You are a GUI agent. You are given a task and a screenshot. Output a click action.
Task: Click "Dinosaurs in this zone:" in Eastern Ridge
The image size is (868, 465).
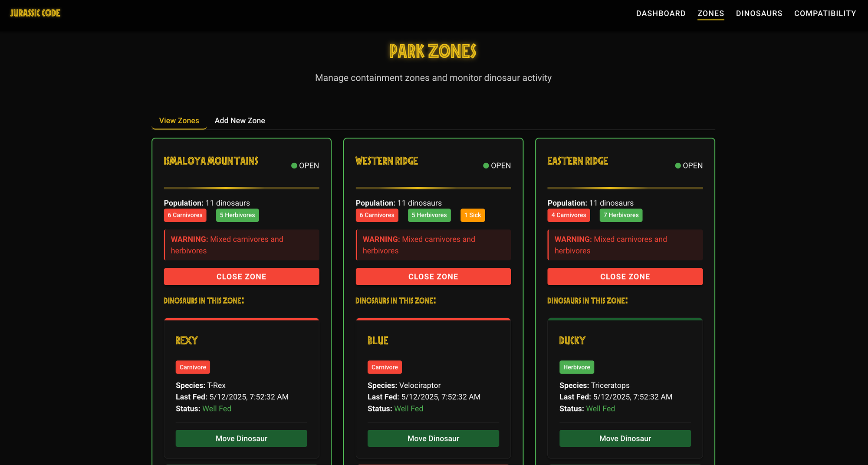588,300
